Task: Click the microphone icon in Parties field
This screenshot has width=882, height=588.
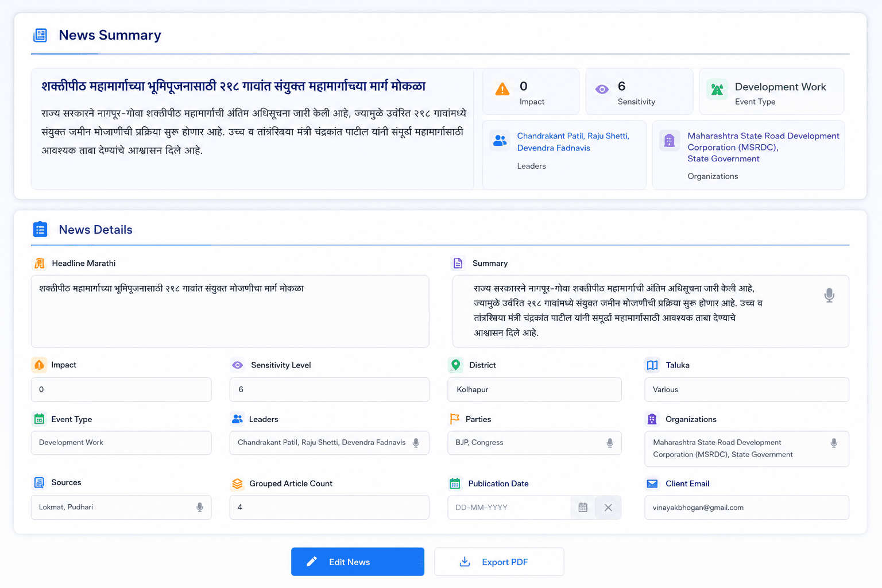Action: [x=610, y=443]
